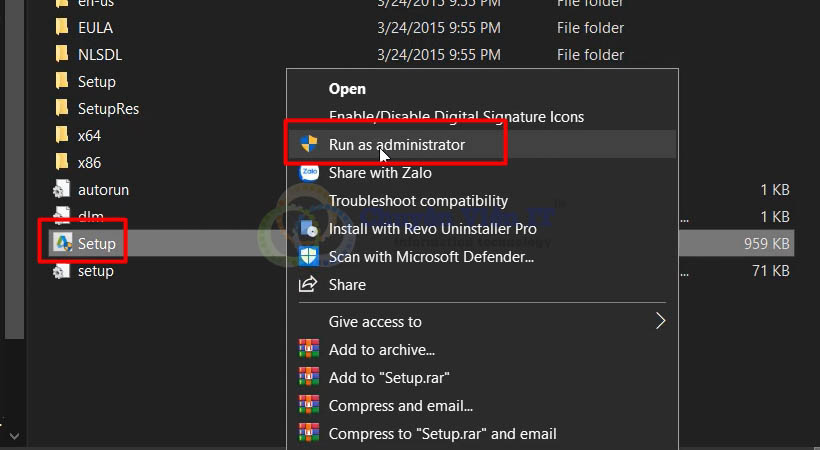The image size is (820, 450).
Task: Click the WinRAR icon beside Compress and email
Action: (309, 405)
